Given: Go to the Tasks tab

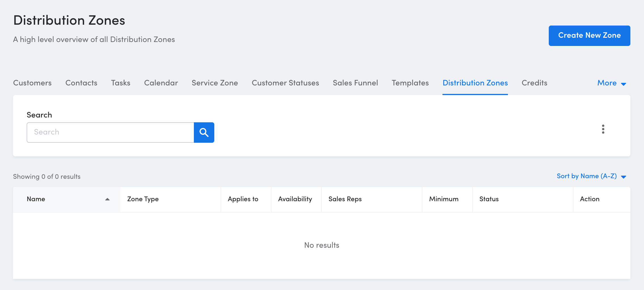Looking at the screenshot, I should [121, 83].
